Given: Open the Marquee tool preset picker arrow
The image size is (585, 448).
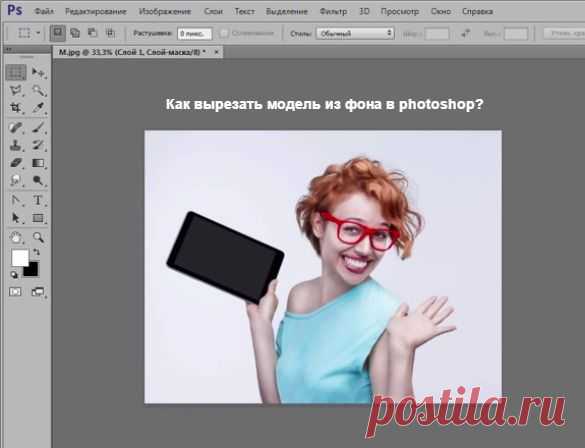Looking at the screenshot, I should tap(38, 33).
